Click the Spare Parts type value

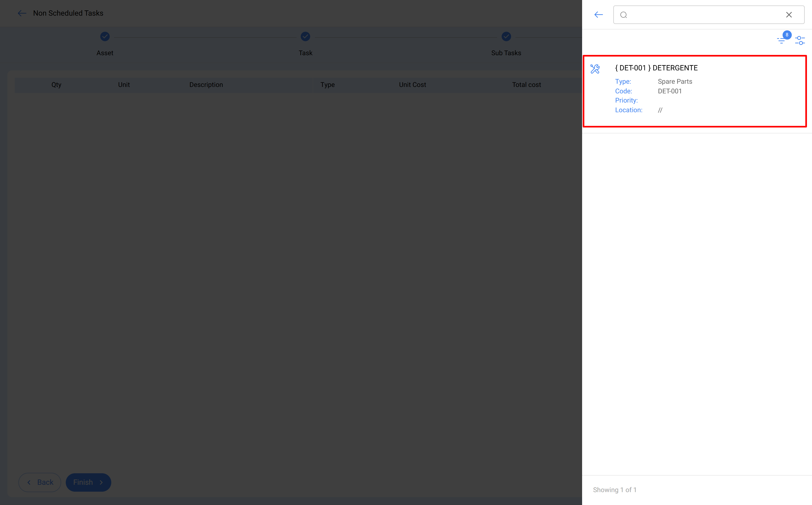click(675, 81)
